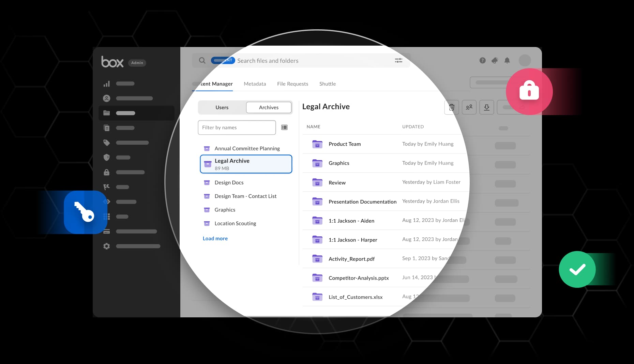This screenshot has height=364, width=634.
Task: Click the search magnifier icon
Action: pos(202,61)
